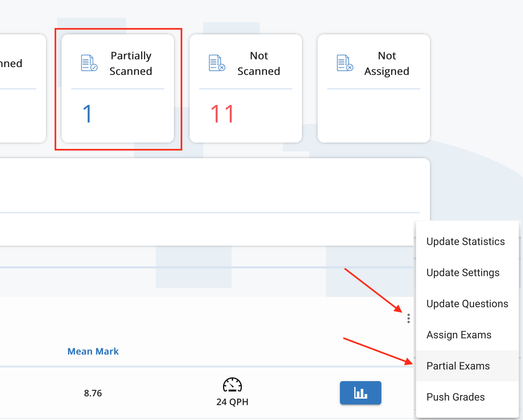Click the Partially Scanned document icon

[89, 63]
